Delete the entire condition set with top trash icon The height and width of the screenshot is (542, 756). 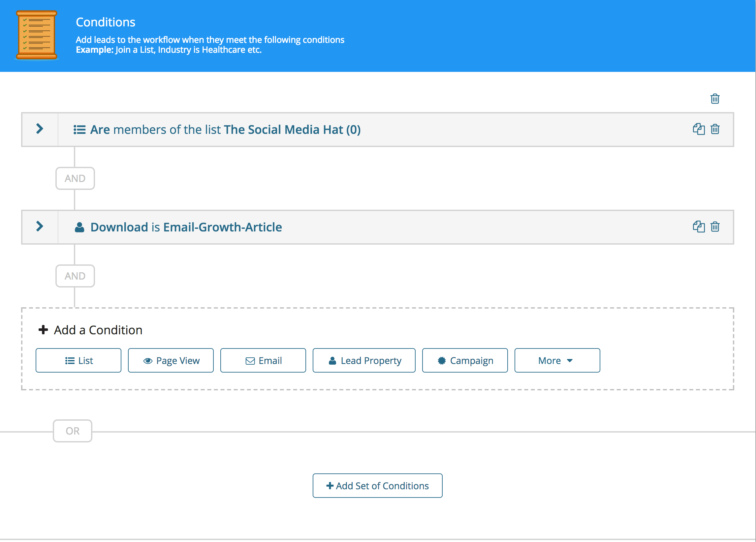[x=715, y=99]
